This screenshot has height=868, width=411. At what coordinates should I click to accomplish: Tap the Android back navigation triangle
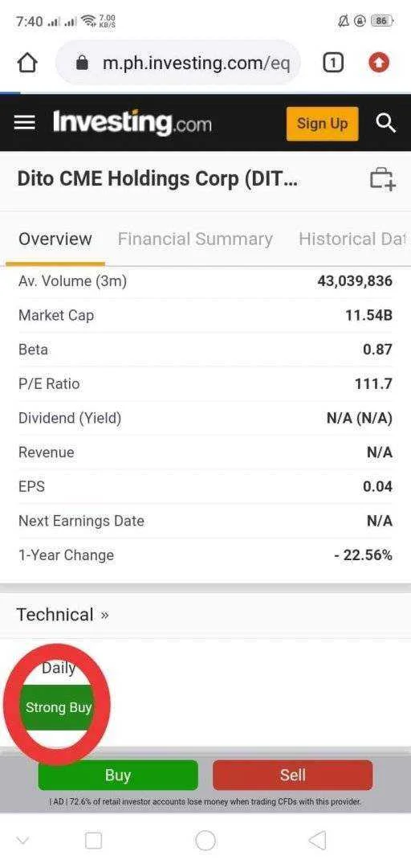click(317, 841)
